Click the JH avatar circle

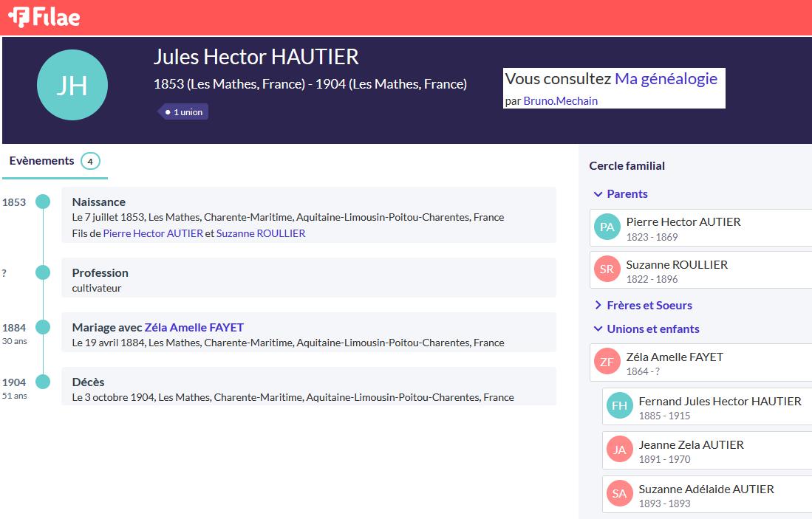click(72, 85)
